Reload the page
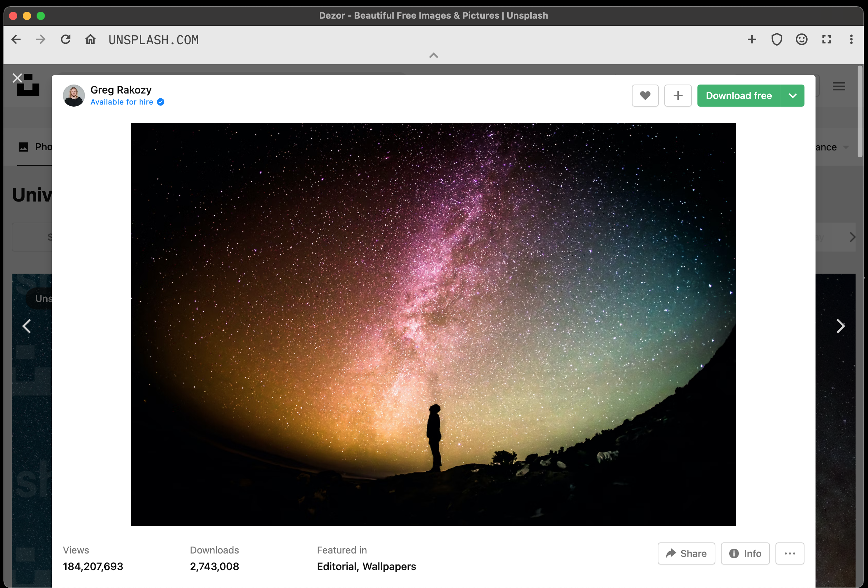This screenshot has width=868, height=588. click(x=66, y=39)
